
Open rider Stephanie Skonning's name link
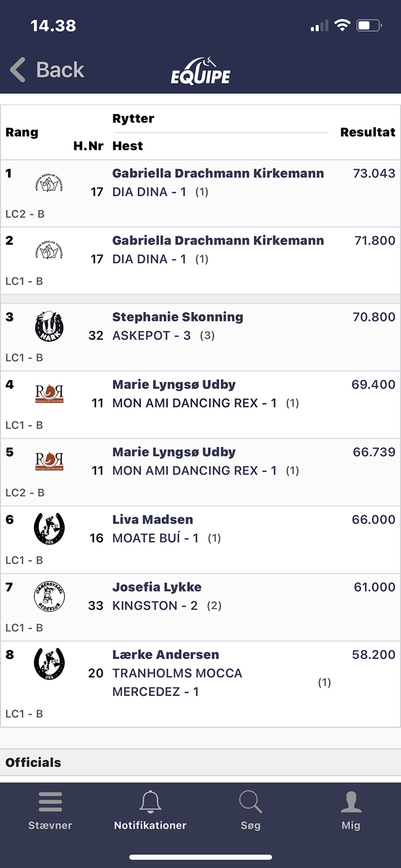177,317
